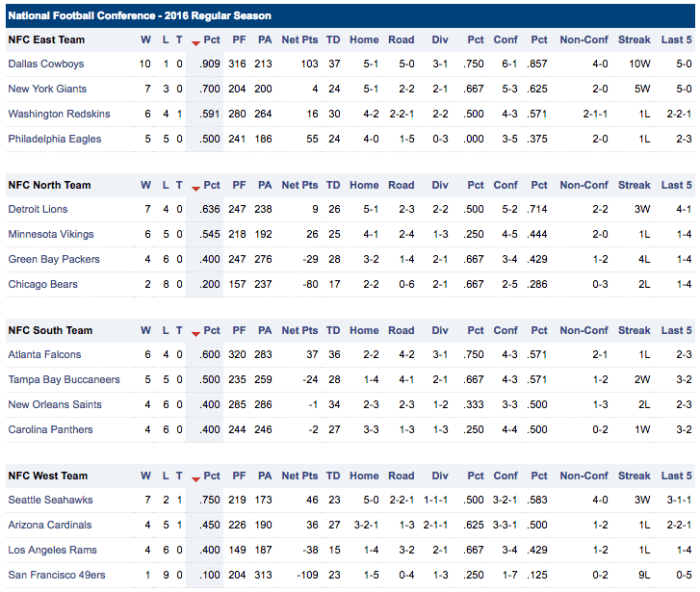Open the Dallas Cowboys team link
Viewport: 700px width, 592px height.
tap(44, 64)
